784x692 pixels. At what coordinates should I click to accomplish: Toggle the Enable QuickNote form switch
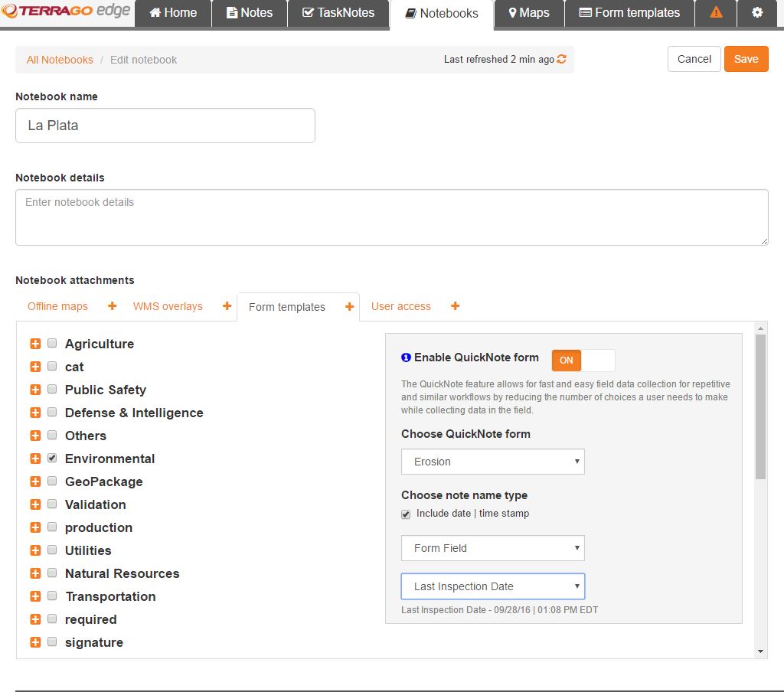tap(583, 360)
